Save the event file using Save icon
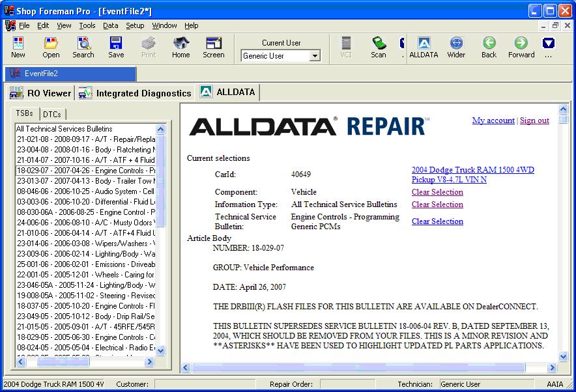Screen dimensions: 576x392 pyautogui.click(x=116, y=47)
